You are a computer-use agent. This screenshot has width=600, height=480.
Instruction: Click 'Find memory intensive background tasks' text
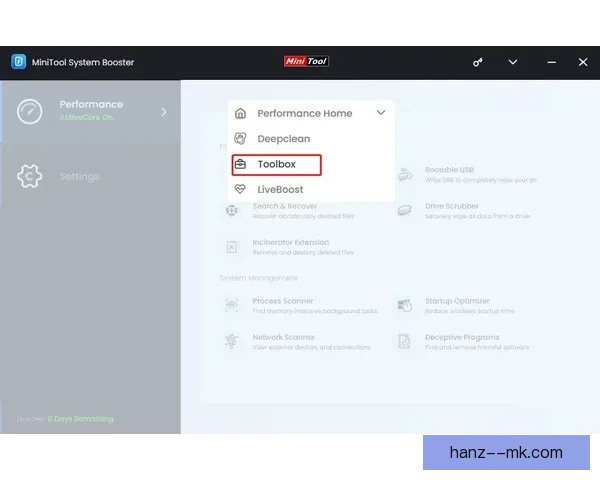click(315, 311)
